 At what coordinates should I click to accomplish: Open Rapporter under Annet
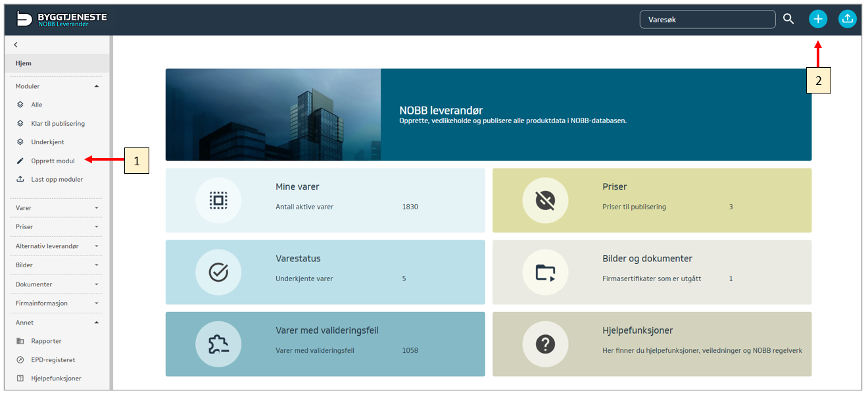[46, 341]
